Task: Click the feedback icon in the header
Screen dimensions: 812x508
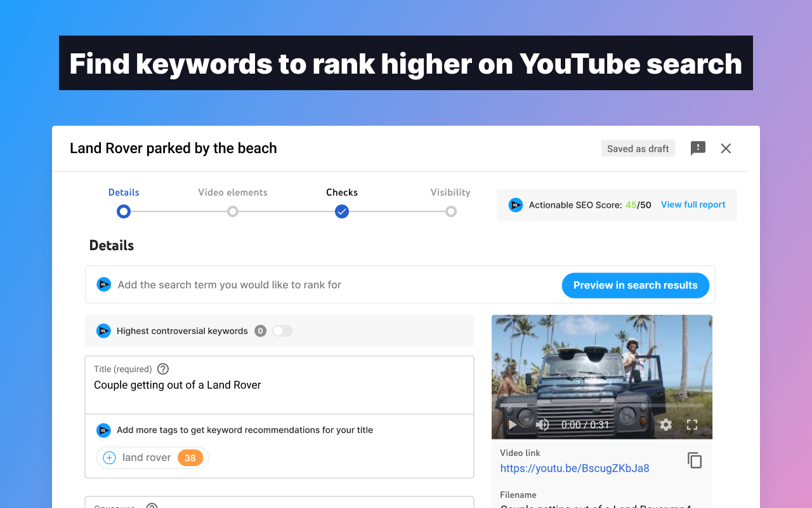Action: point(698,148)
